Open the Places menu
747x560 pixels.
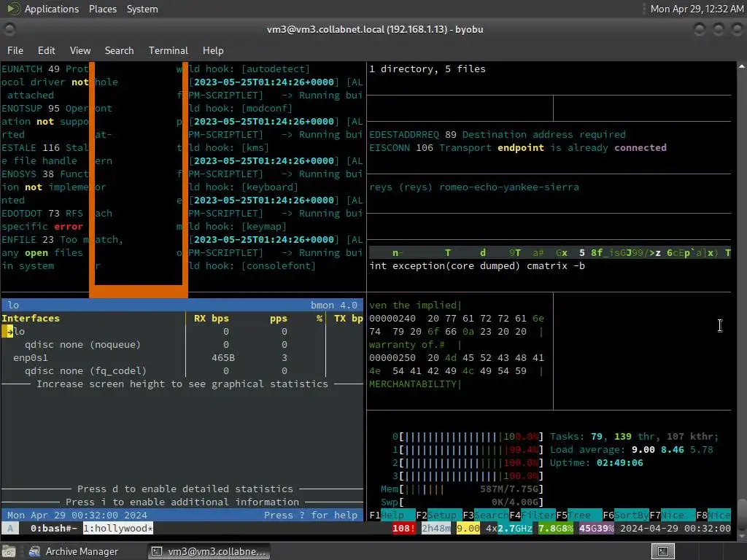(102, 9)
